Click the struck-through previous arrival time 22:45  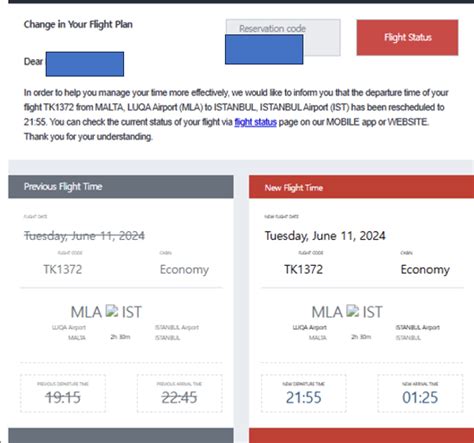[x=179, y=397]
